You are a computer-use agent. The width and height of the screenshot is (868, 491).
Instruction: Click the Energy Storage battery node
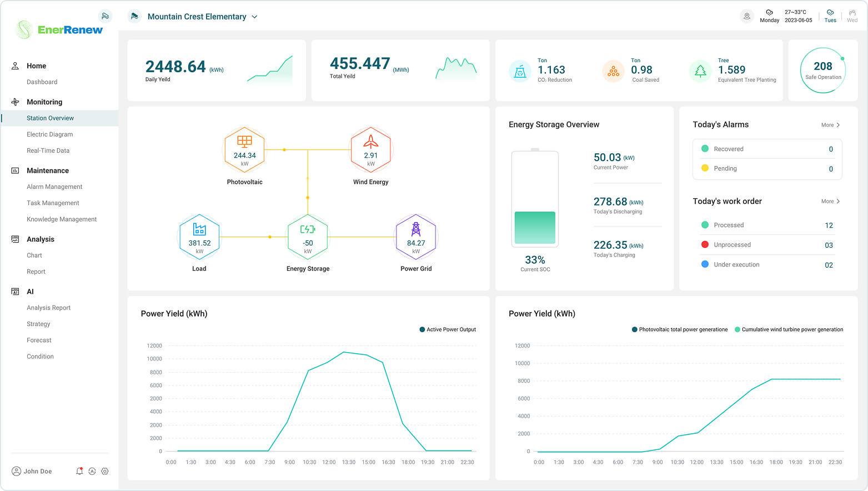(x=308, y=237)
